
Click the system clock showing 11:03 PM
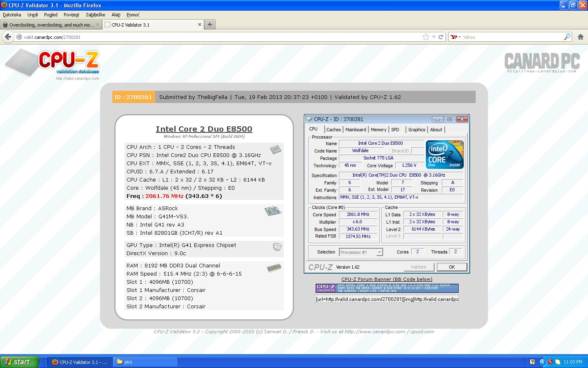pyautogui.click(x=573, y=362)
